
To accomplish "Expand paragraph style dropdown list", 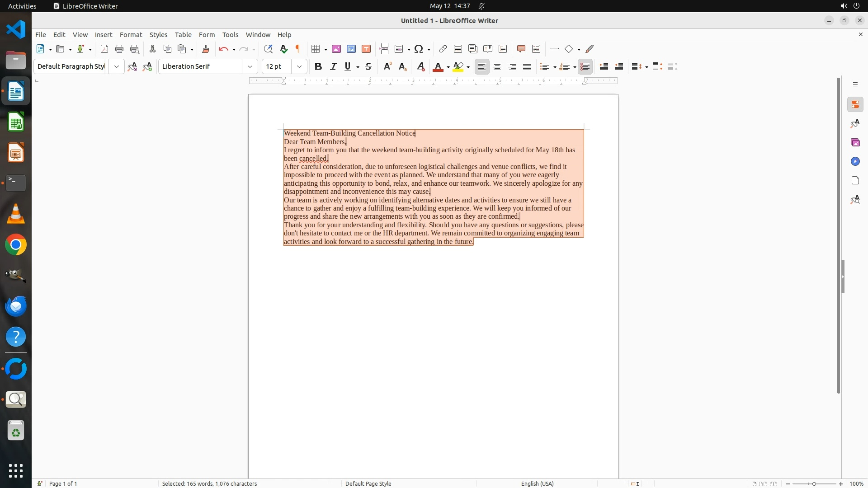I will pyautogui.click(x=117, y=66).
